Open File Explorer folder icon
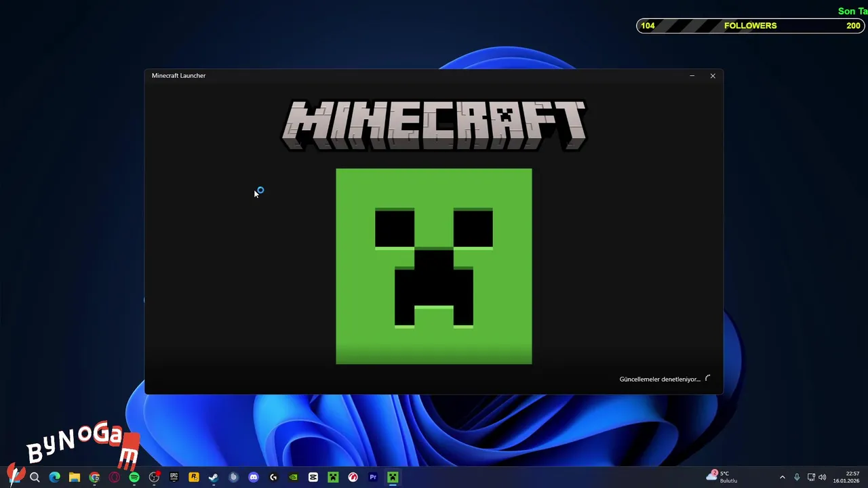The height and width of the screenshot is (488, 868). click(75, 477)
